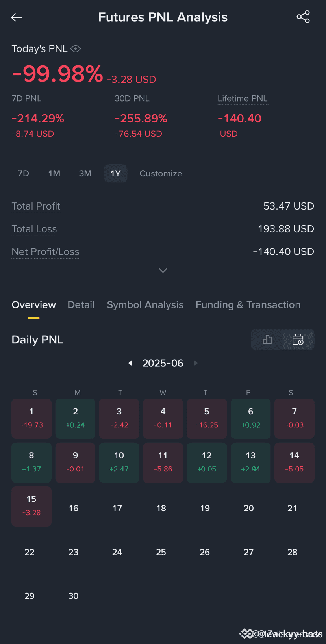
Task: Go to next month arrow
Action: click(x=196, y=363)
